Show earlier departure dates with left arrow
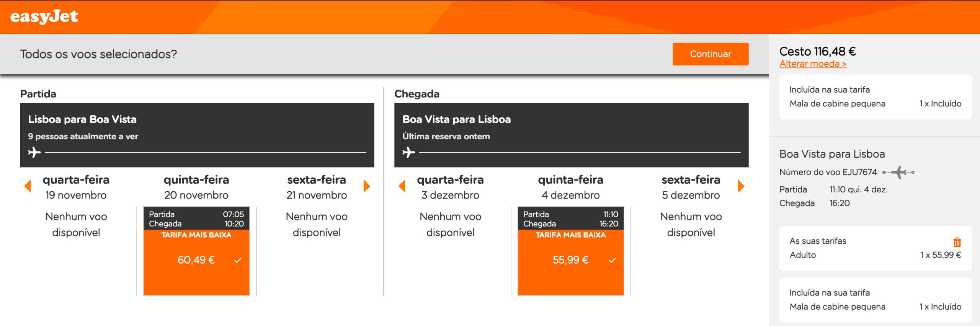Image resolution: width=980 pixels, height=326 pixels. click(x=28, y=186)
